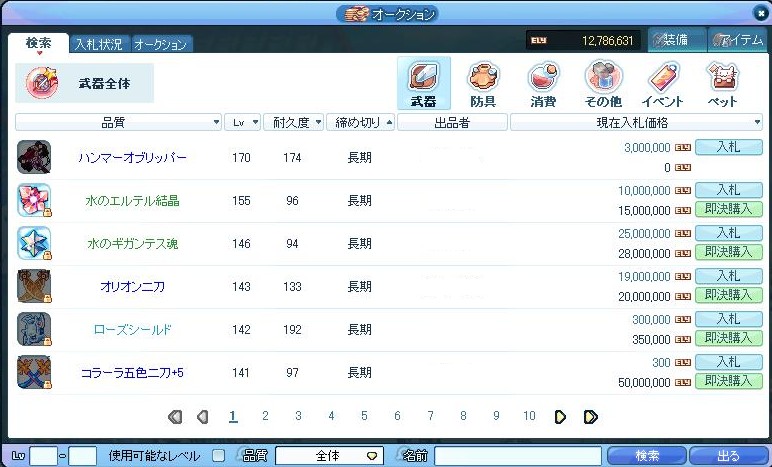Go to page 5
This screenshot has height=467, width=772.
[x=364, y=416]
